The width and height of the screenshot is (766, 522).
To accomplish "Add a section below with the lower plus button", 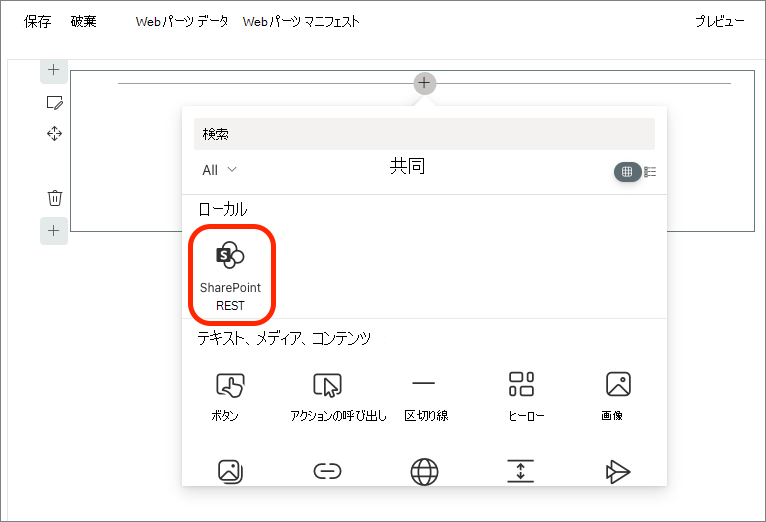I will click(x=54, y=230).
